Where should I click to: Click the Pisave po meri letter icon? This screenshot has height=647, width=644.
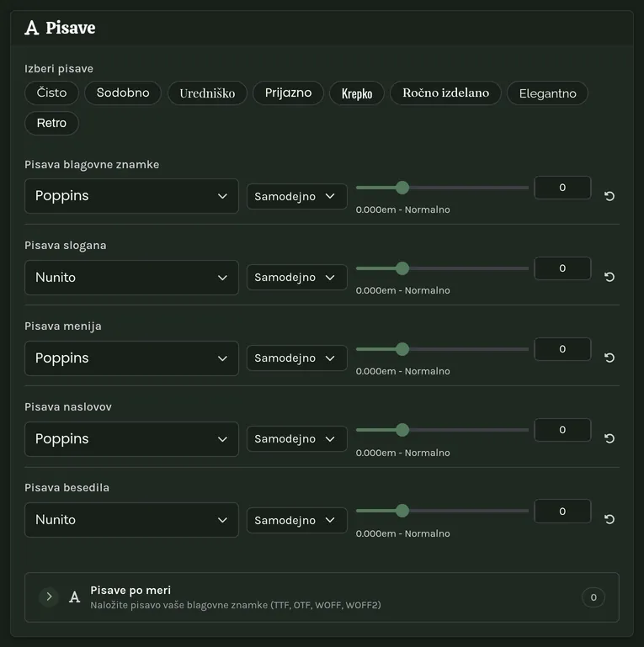(75, 597)
